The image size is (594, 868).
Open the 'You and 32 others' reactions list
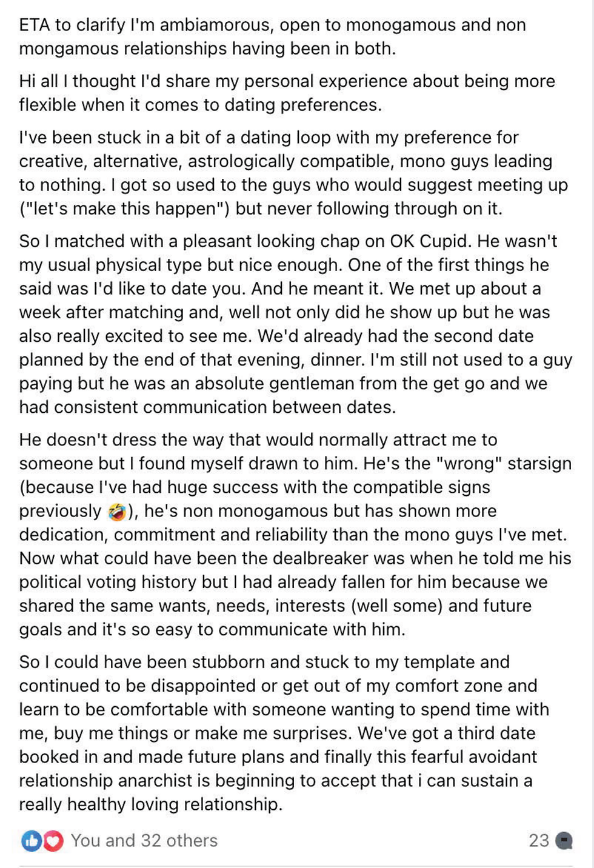pos(144,841)
